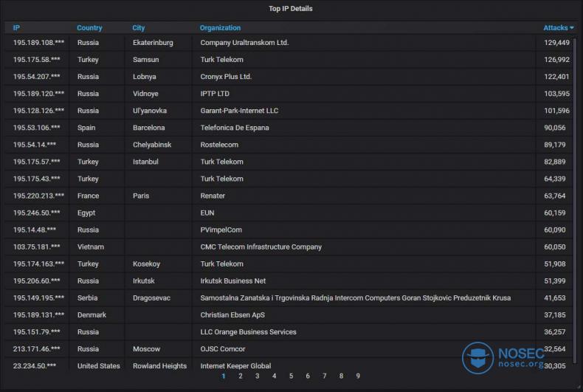Click Renater organization cell
Viewport: 583px width, 392px height.
click(213, 196)
